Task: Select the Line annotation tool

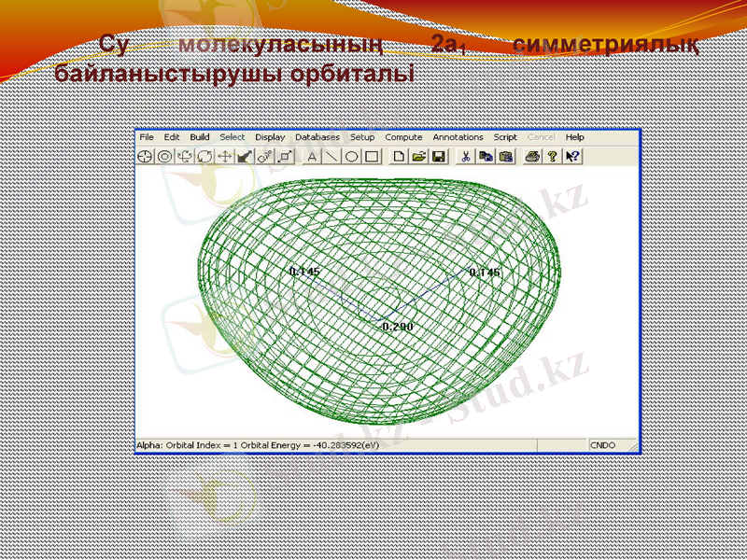Action: pos(331,157)
